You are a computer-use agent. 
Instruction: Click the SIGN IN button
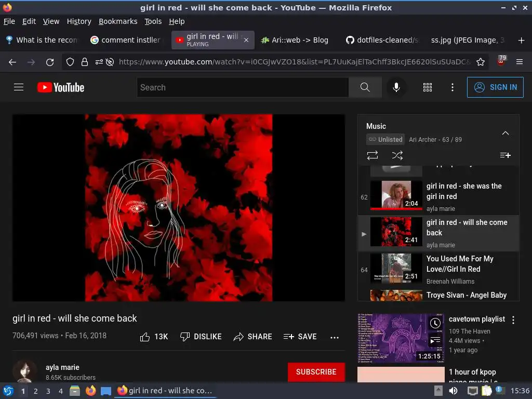coord(495,87)
